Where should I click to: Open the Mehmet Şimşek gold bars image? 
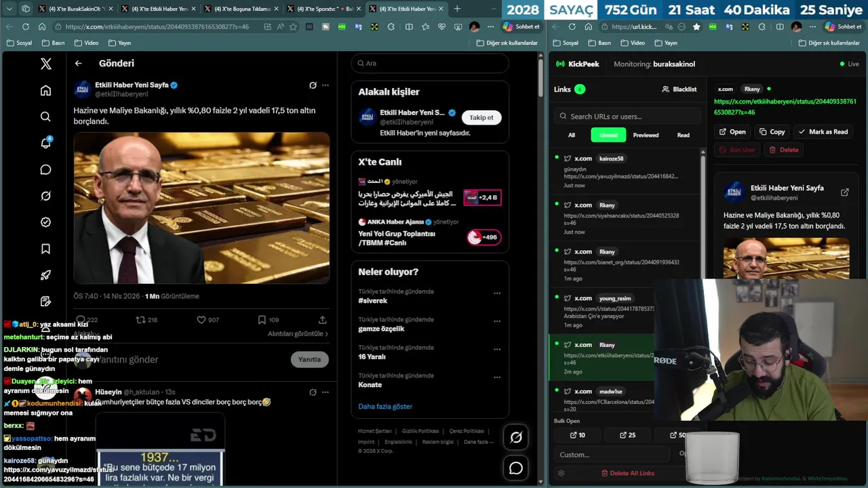(x=201, y=207)
